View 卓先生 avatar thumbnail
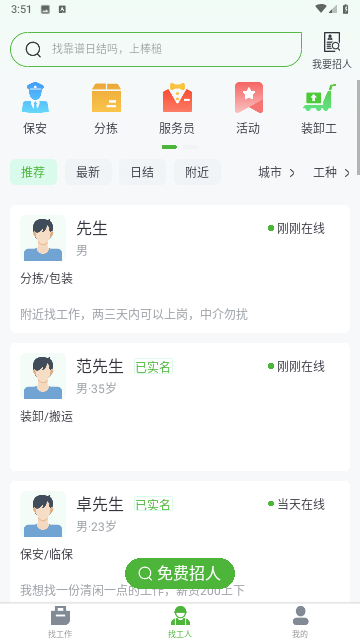This screenshot has height=640, width=360. coord(43,514)
